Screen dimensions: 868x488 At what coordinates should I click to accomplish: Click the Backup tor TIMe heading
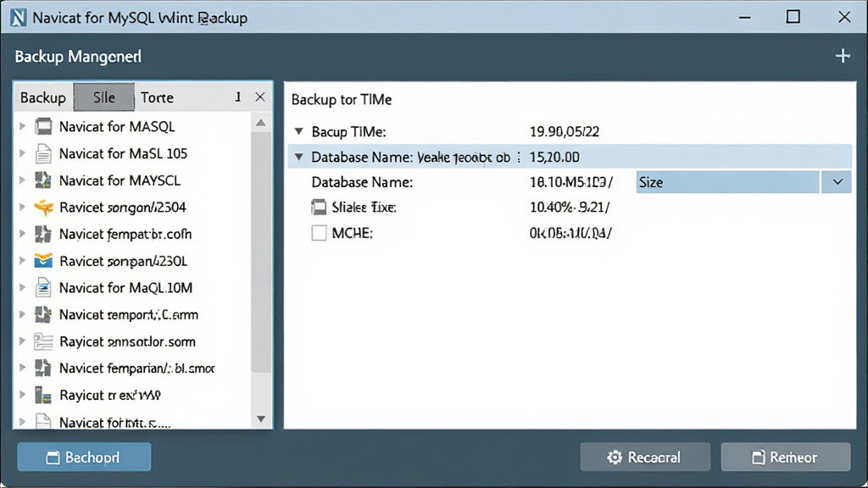(x=342, y=100)
